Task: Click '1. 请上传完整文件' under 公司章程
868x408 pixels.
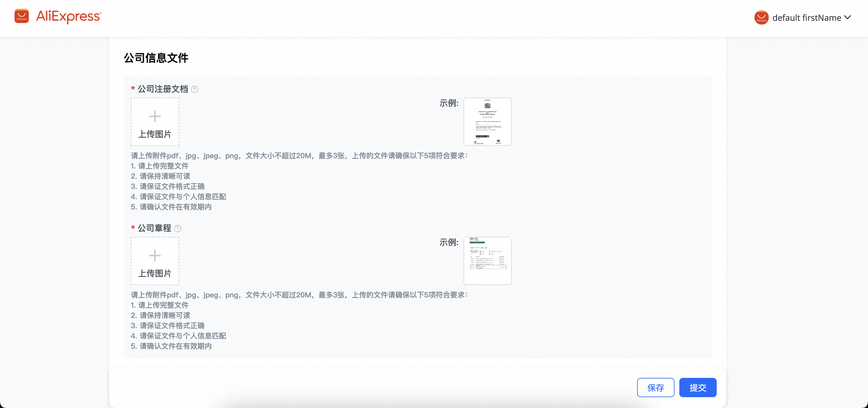Action: click(x=160, y=305)
